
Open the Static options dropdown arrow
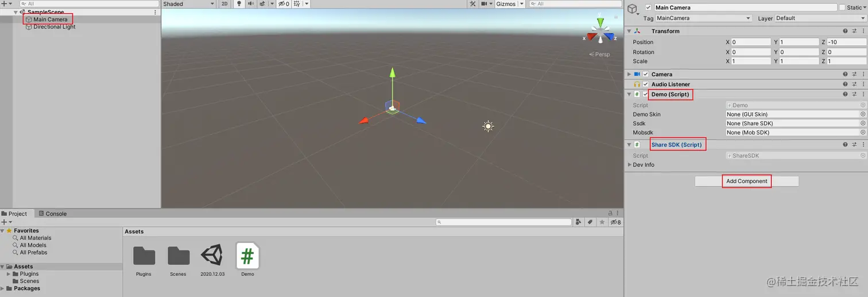coord(865,7)
